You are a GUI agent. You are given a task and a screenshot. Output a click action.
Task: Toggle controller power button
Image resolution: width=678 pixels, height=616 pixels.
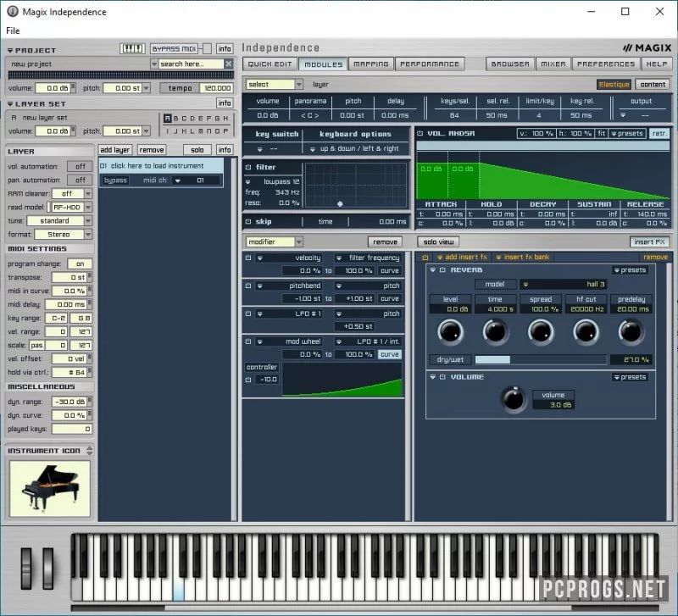tap(248, 380)
